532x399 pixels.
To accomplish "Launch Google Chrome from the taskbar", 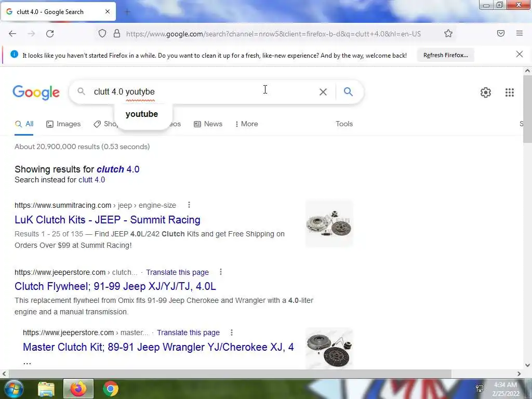I will [111, 389].
